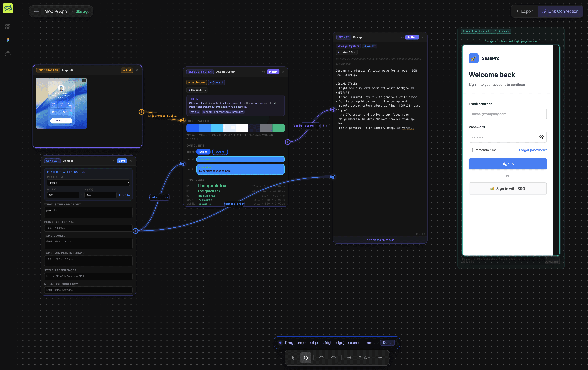The height and width of the screenshot is (370, 588).
Task: Open the Haiku 4.5 model dropdown in Prompt
Action: click(x=346, y=52)
